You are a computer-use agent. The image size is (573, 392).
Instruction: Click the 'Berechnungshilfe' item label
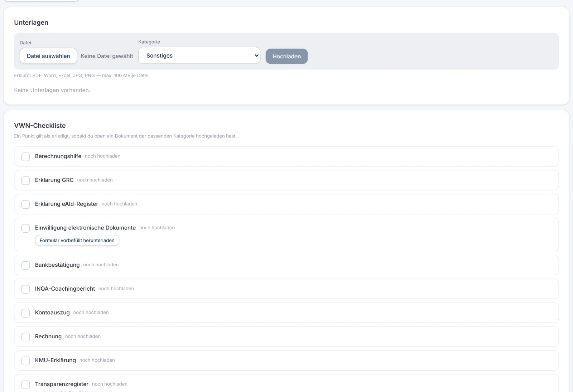tap(58, 156)
